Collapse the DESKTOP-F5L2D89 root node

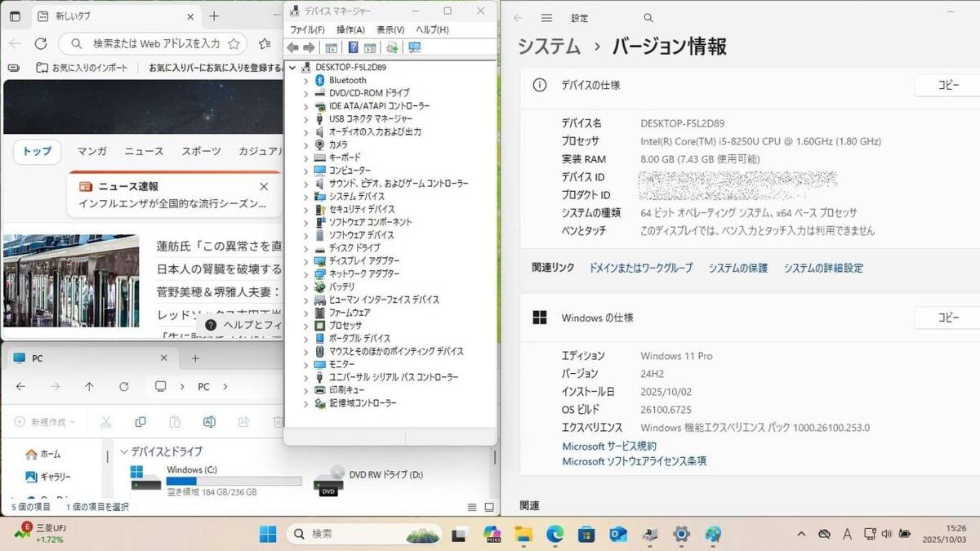(x=293, y=67)
